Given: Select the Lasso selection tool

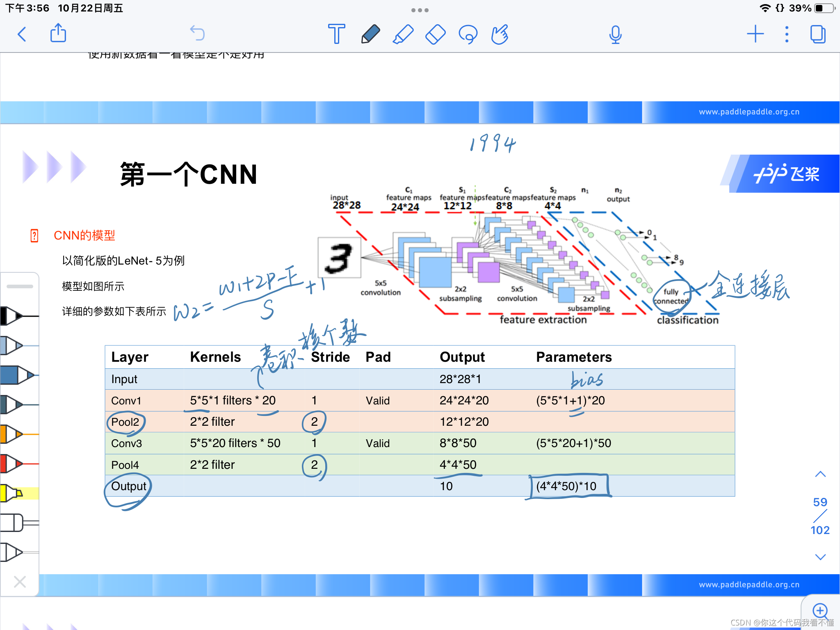Looking at the screenshot, I should point(468,34).
